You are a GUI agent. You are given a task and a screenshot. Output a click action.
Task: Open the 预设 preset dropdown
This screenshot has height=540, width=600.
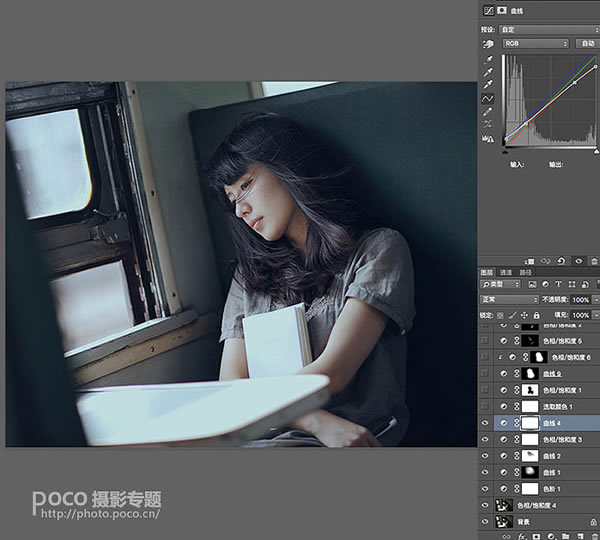549,30
